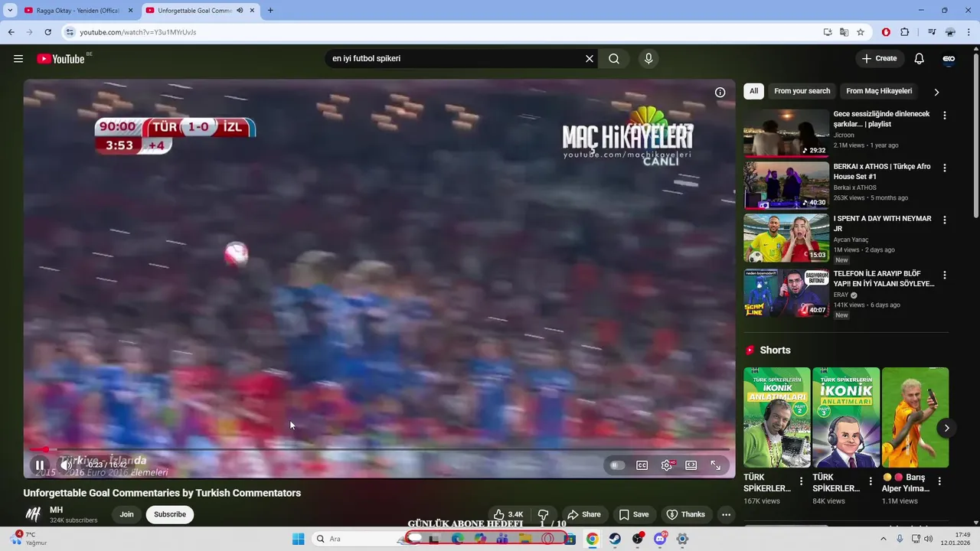Open Chrome three-dot menu
Viewport: 980px width, 551px height.
click(x=969, y=32)
